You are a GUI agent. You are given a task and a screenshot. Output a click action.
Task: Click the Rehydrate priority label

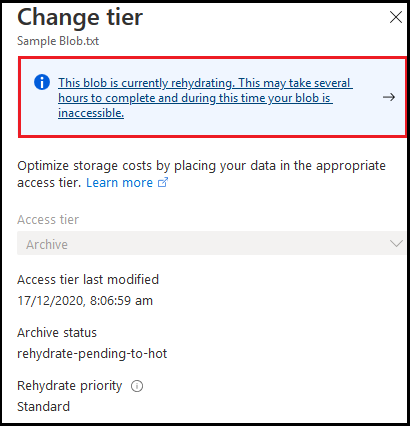click(x=70, y=386)
